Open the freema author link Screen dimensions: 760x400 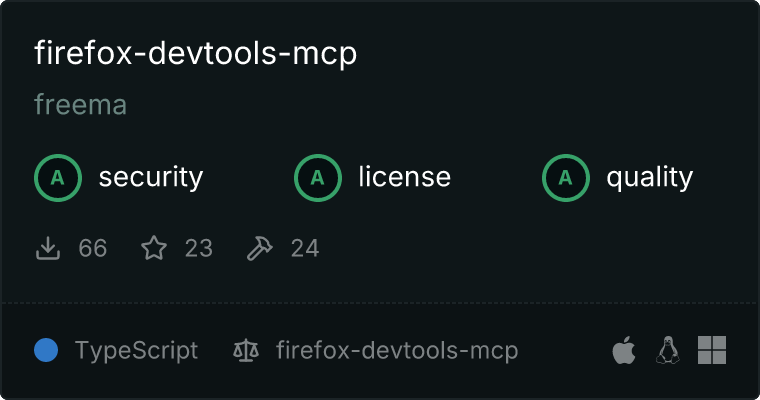coord(80,105)
